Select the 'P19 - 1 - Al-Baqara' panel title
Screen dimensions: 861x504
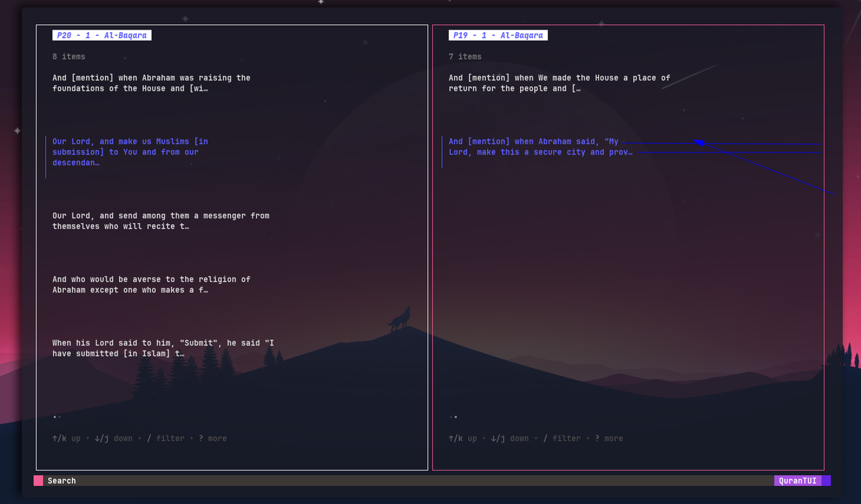(x=498, y=36)
